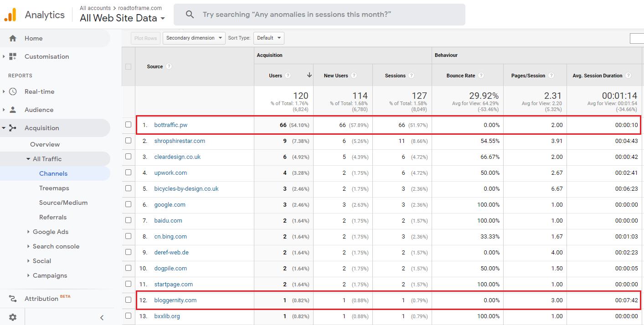Click the Customisation dashboard icon
The image size is (644, 325).
[13, 56]
